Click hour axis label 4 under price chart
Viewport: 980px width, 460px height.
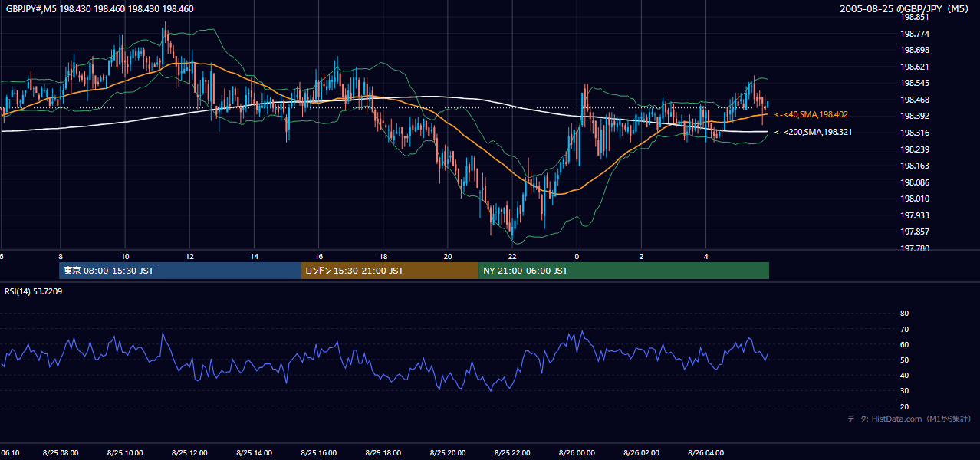[x=705, y=257]
